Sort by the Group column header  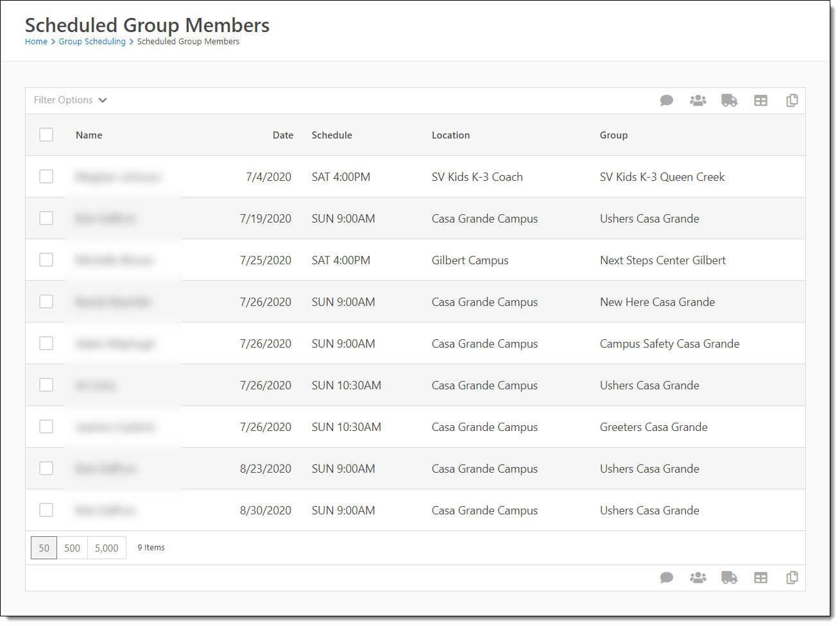[x=613, y=135]
